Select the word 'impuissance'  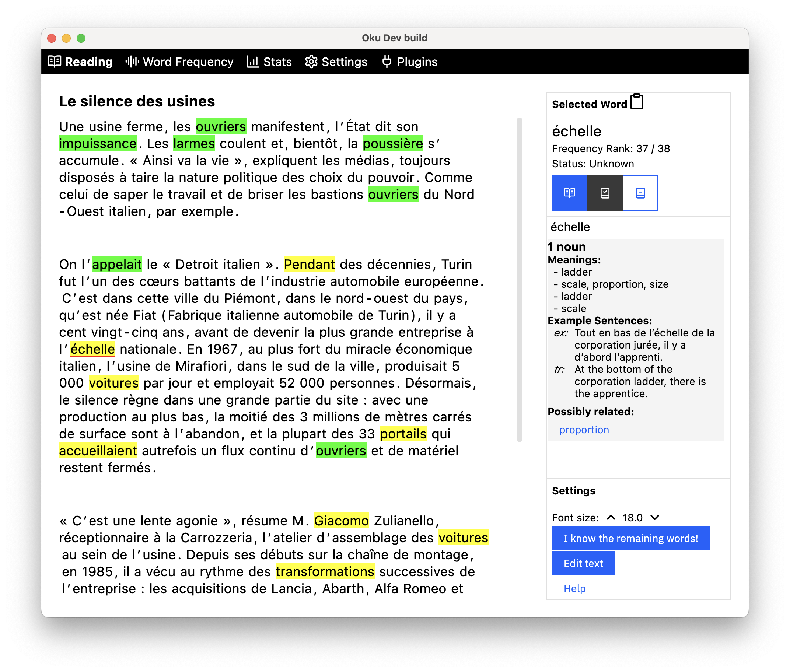coord(98,143)
